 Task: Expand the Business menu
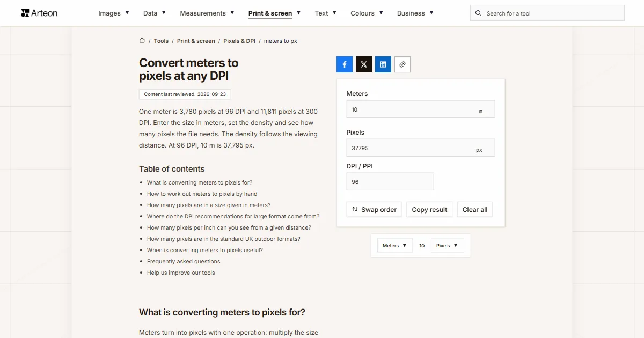[415, 13]
